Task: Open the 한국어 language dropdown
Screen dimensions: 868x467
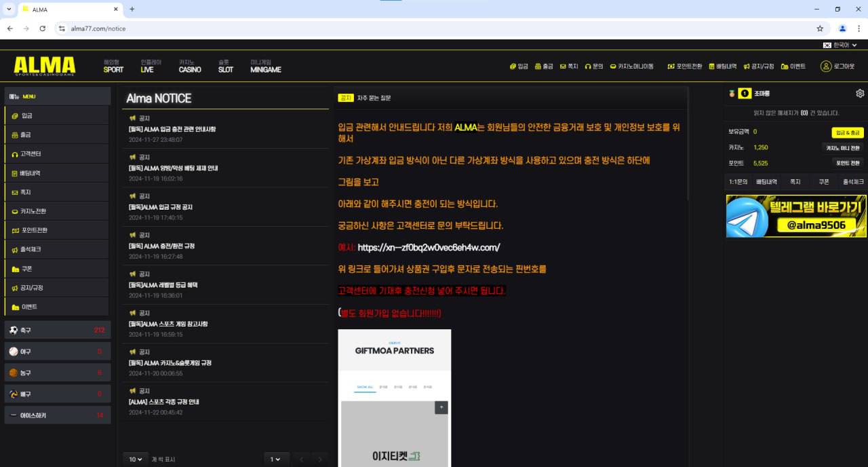Action: coord(840,45)
